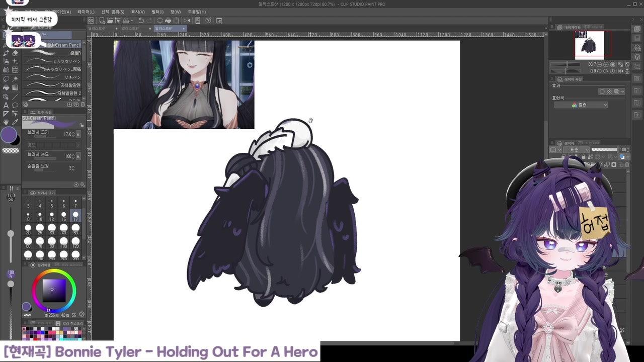Adjust the layer opacity 100 stepper
644x362 pixels.
click(628, 150)
